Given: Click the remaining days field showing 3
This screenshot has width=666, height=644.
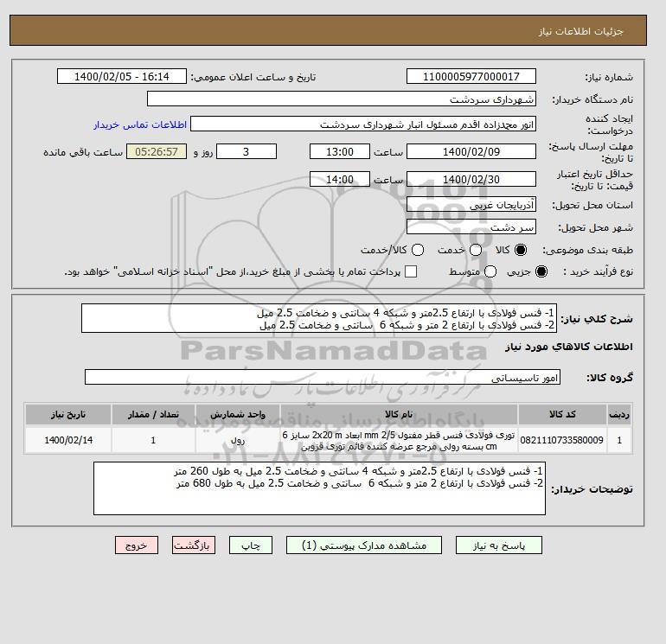Looking at the screenshot, I should pos(247,151).
